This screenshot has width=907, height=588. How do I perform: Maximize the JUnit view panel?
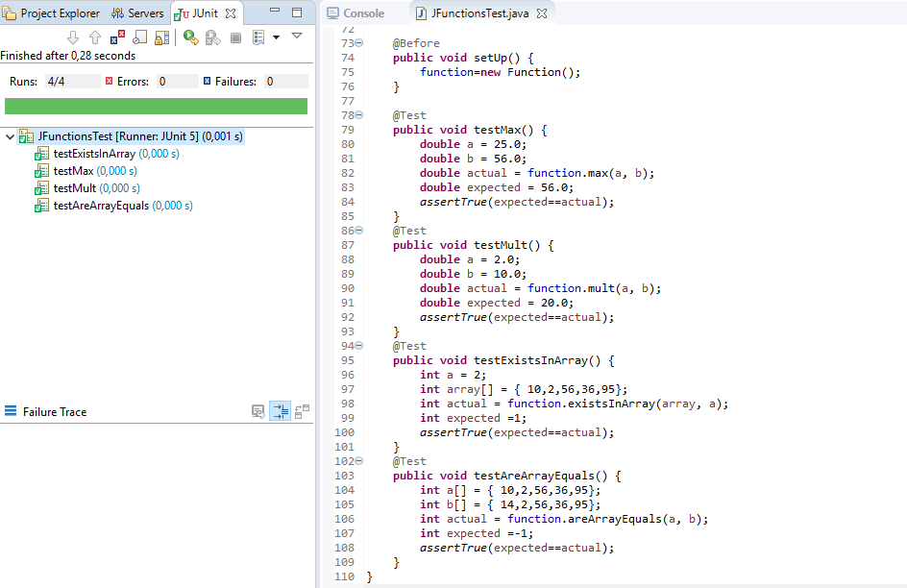pyautogui.click(x=298, y=13)
